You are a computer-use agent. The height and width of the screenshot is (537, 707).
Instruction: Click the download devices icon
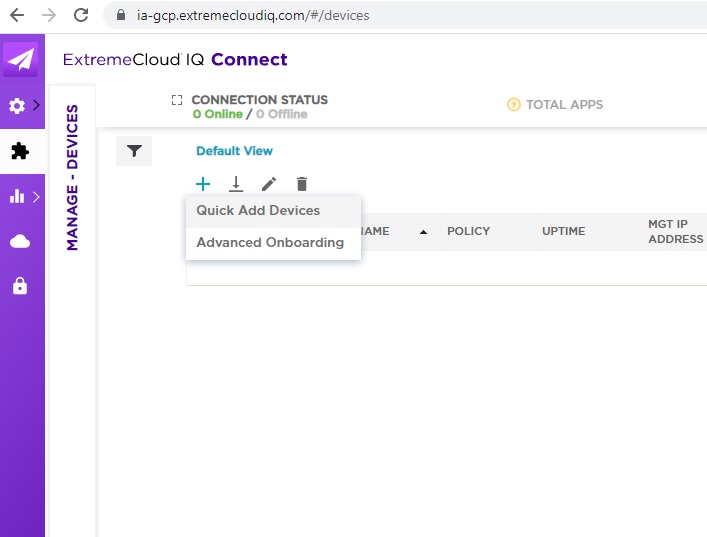click(236, 184)
